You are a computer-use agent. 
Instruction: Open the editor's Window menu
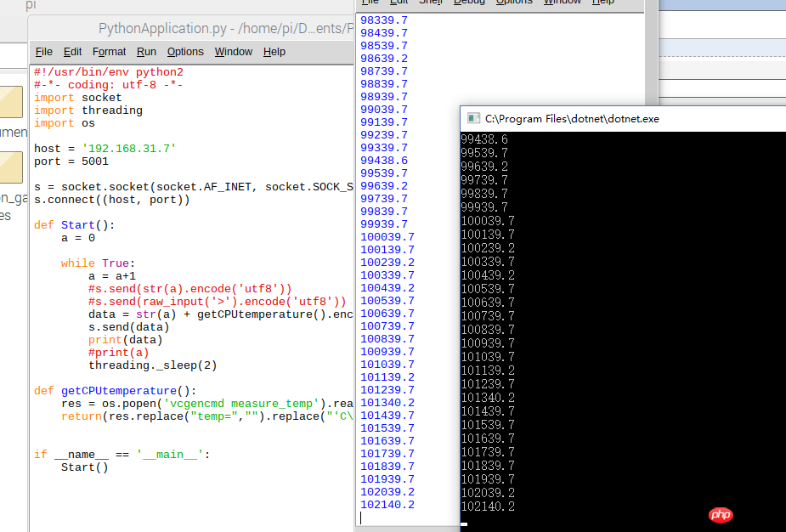pyautogui.click(x=233, y=52)
